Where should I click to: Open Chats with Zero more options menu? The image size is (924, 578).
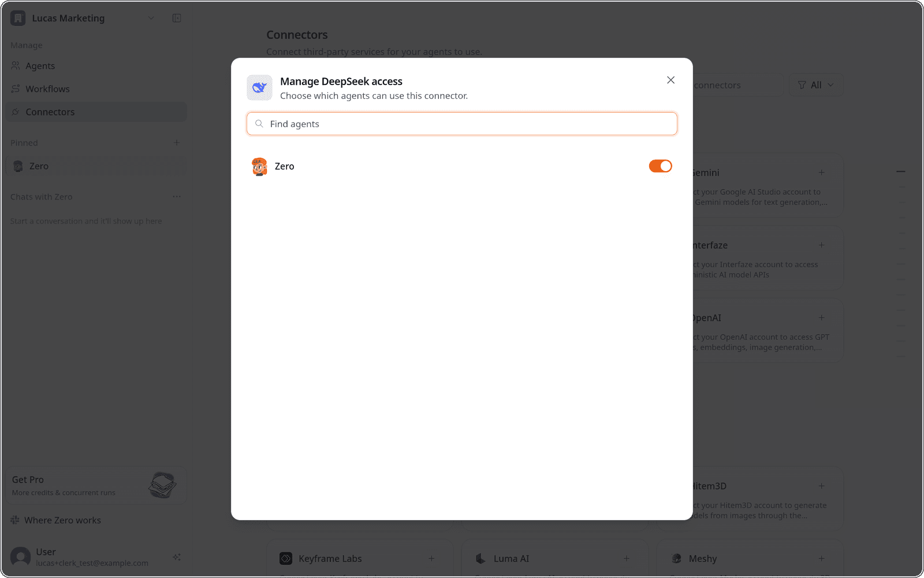(x=177, y=197)
